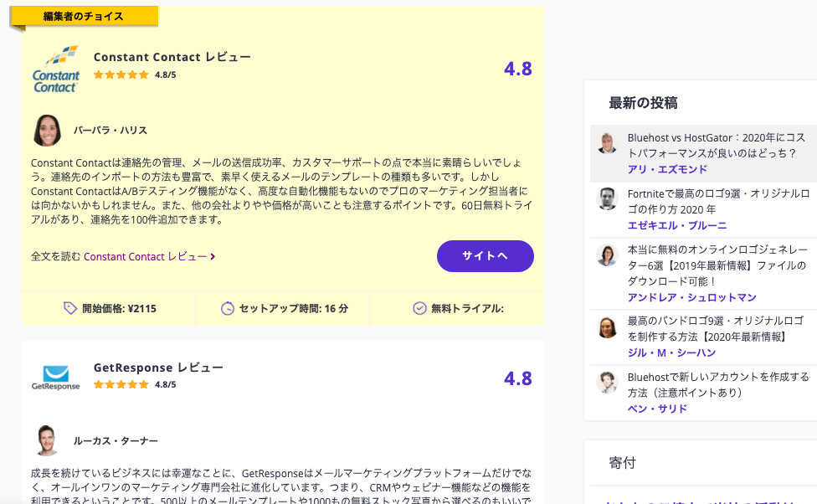The image size is (817, 504).
Task: Open author link ベン・サリド
Action: pos(657,409)
